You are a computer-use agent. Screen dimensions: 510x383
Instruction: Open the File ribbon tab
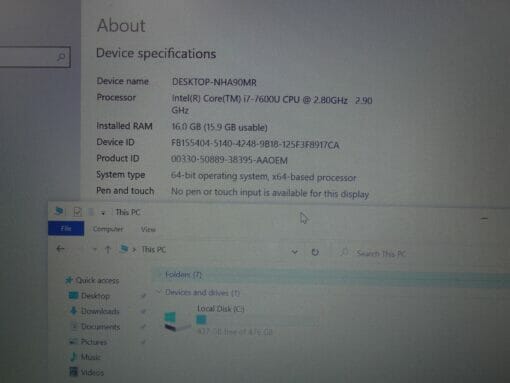click(66, 229)
